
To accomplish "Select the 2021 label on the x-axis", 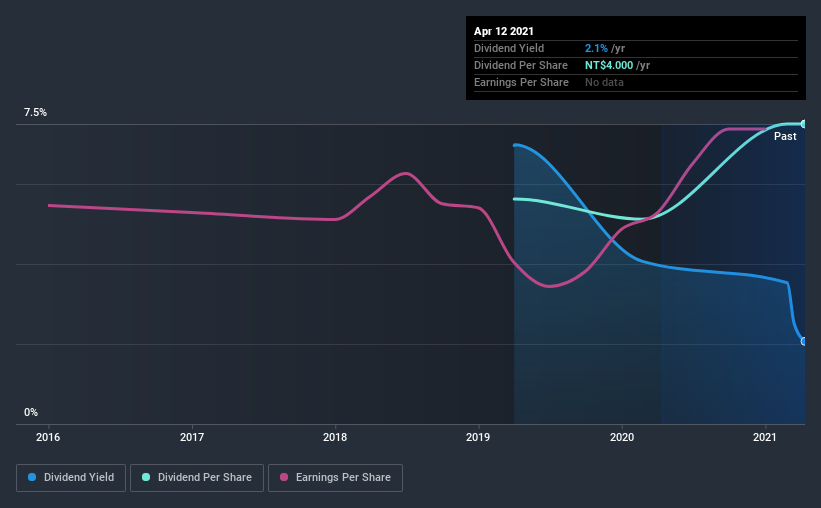I will pos(765,437).
